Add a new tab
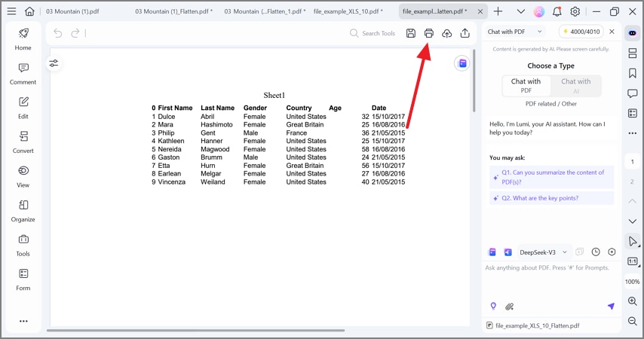The width and height of the screenshot is (644, 339). 498,11
